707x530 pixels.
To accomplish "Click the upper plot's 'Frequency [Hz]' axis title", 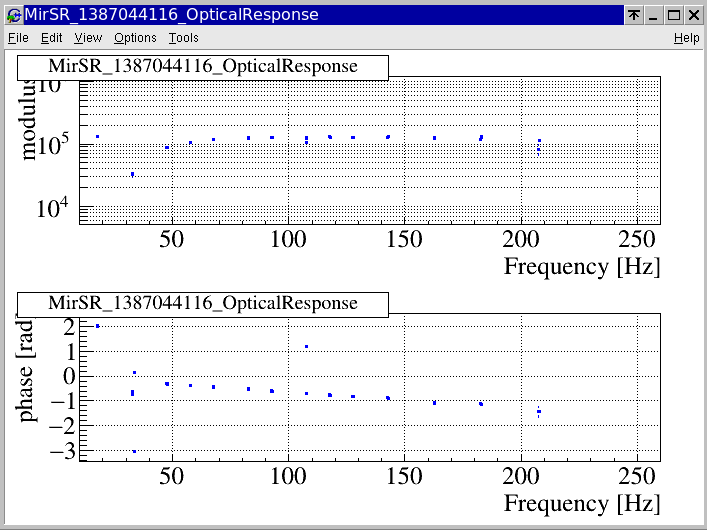I will pos(581,267).
